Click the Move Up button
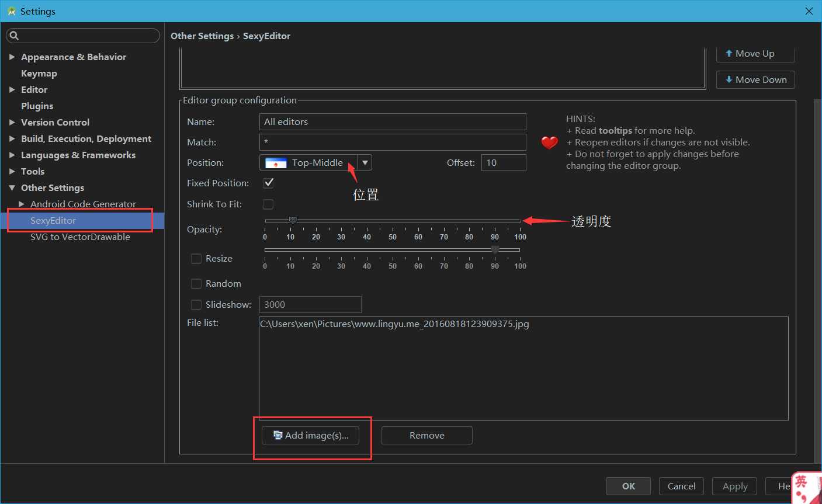 tap(755, 54)
